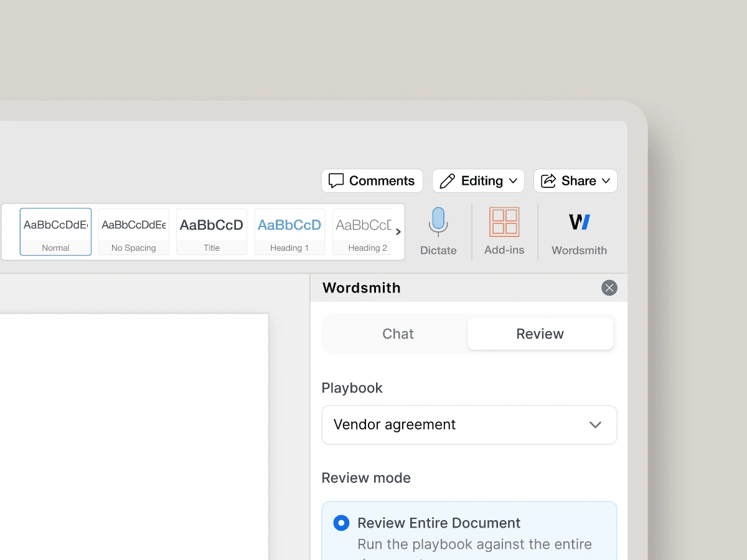Screen dimensions: 747x560
Task: Click inside the blank document page
Action: pos(134,436)
